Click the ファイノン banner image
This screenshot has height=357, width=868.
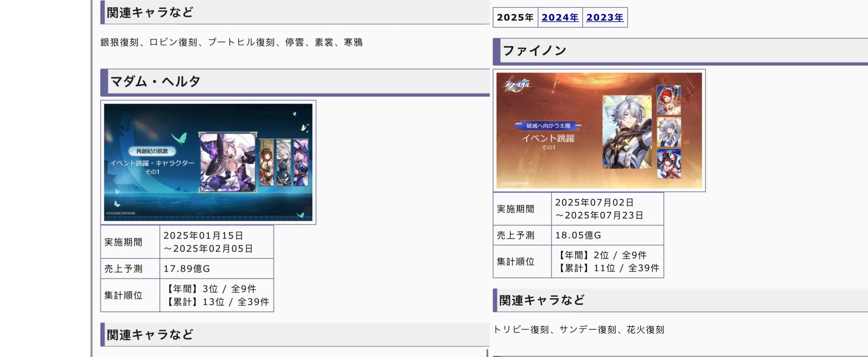pos(599,131)
